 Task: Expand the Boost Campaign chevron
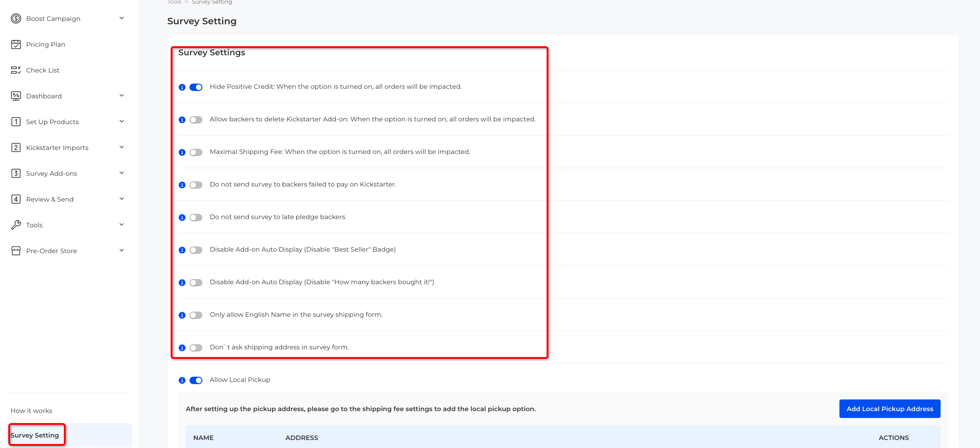tap(122, 18)
